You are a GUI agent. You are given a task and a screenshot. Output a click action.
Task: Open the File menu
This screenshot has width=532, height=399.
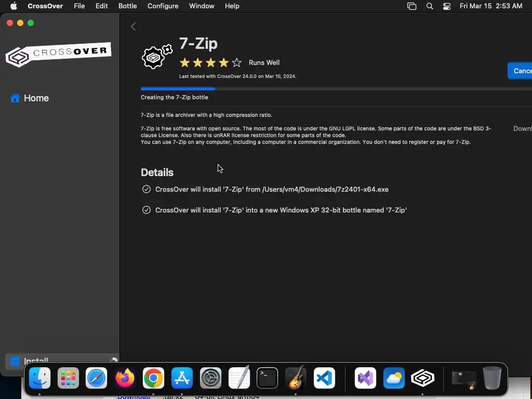79,6
